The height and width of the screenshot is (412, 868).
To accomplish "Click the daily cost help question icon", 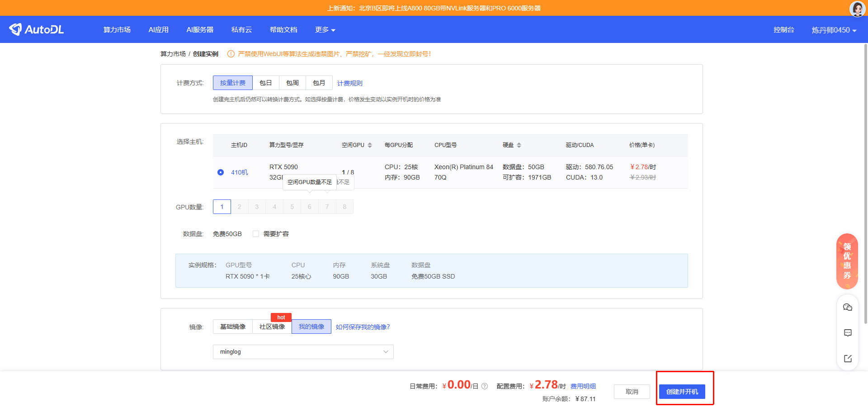I will coord(485,386).
